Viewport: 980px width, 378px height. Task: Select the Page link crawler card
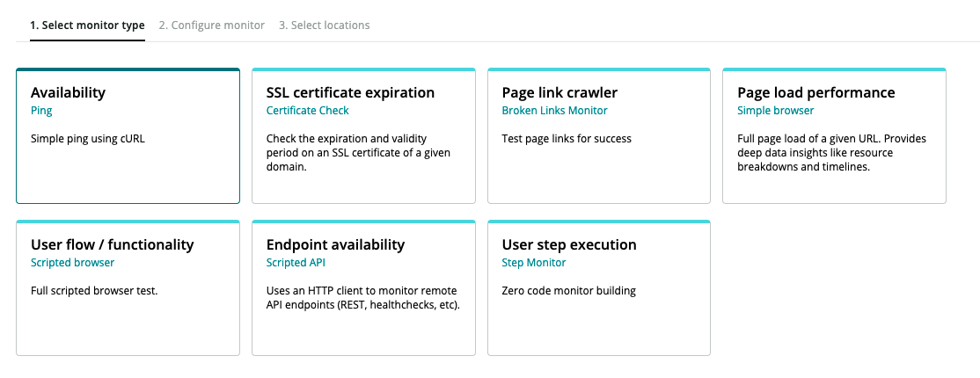[599, 135]
